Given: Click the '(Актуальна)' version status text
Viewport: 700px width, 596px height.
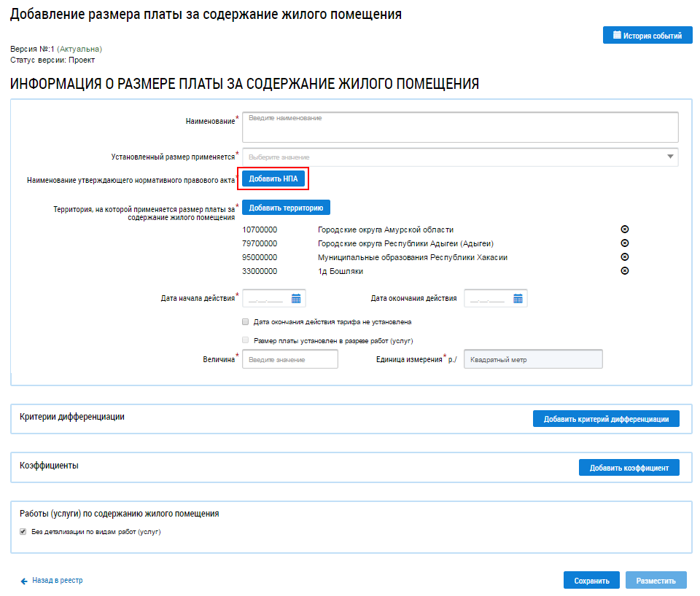Looking at the screenshot, I should point(79,49).
